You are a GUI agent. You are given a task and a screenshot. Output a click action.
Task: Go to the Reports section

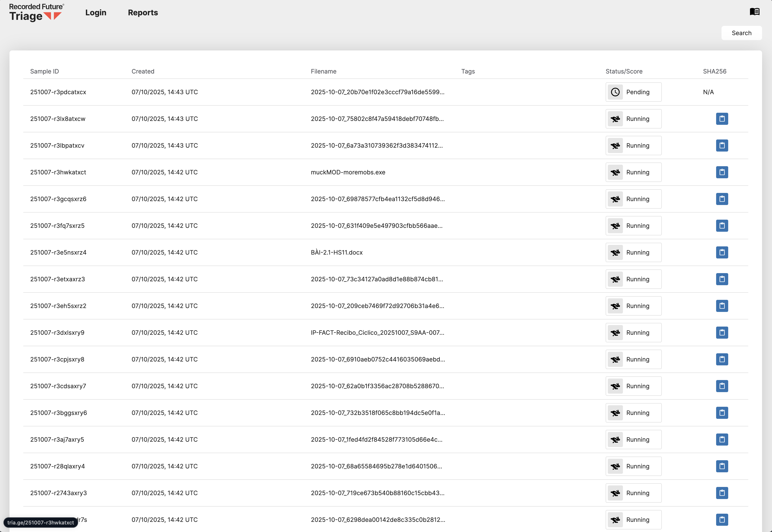(x=143, y=13)
